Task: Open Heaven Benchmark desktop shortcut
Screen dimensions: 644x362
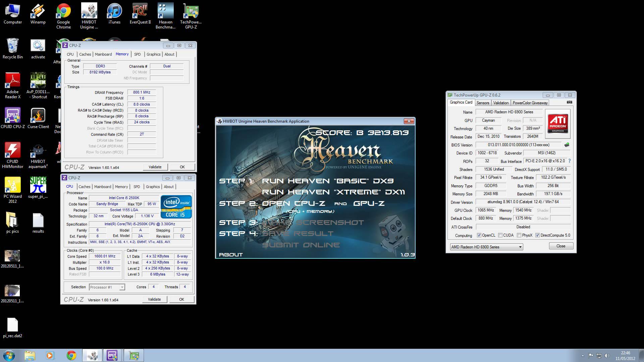Action: click(165, 16)
